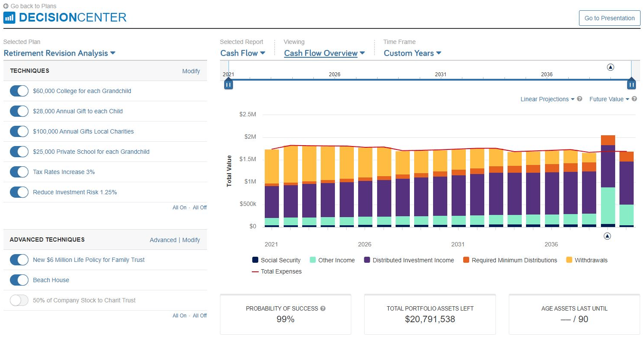Image resolution: width=644 pixels, height=339 pixels.
Task: Click the Decision Center bar chart logo icon
Action: [9, 18]
